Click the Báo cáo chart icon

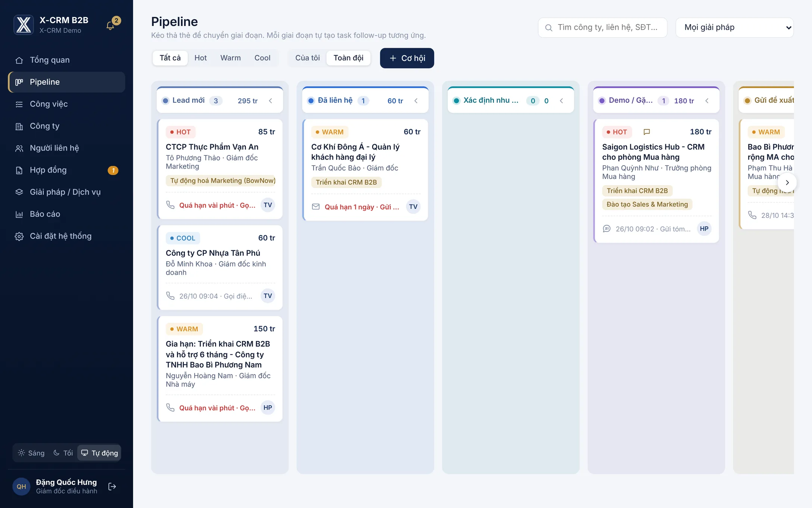19,214
